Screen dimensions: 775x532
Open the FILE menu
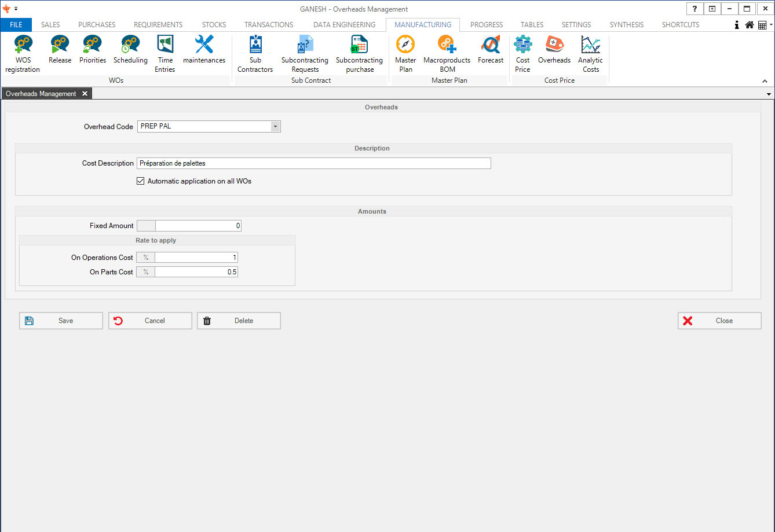coord(16,25)
